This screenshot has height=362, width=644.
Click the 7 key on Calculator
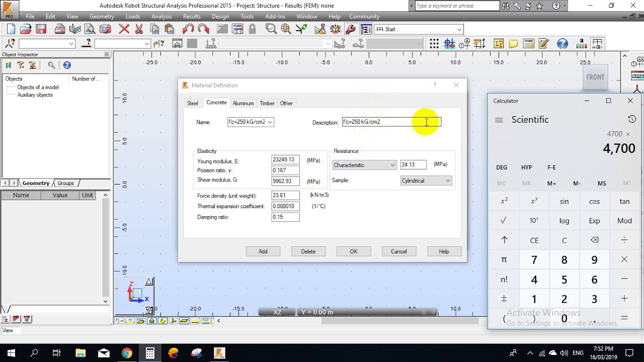[x=534, y=259]
